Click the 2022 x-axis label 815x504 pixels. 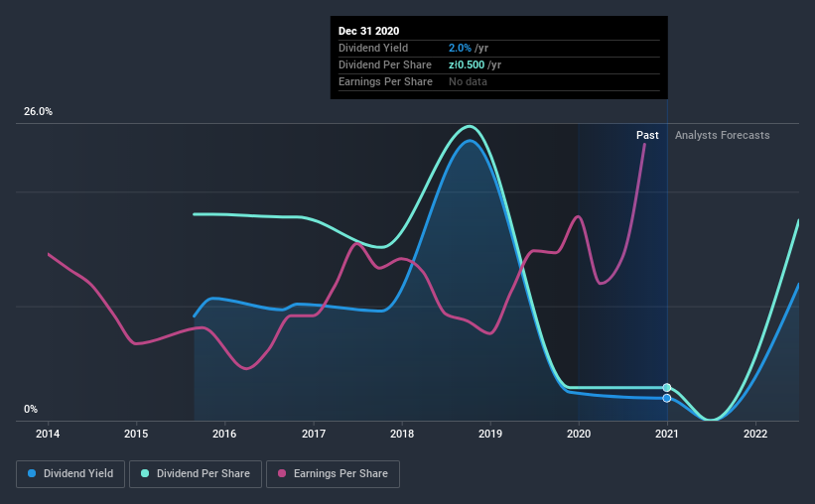point(755,434)
